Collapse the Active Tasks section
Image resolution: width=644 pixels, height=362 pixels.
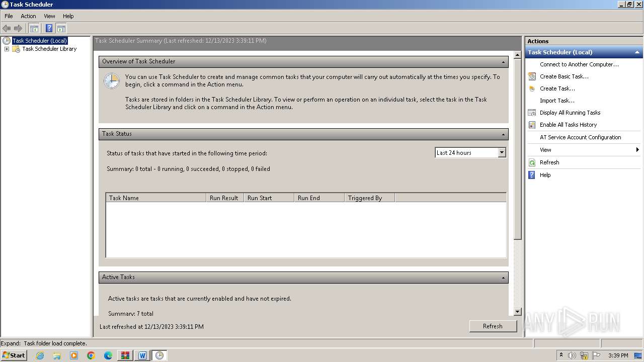503,278
